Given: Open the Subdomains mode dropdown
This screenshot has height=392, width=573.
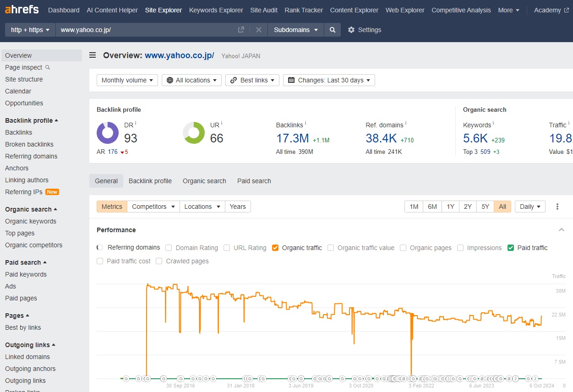Looking at the screenshot, I should (x=296, y=30).
